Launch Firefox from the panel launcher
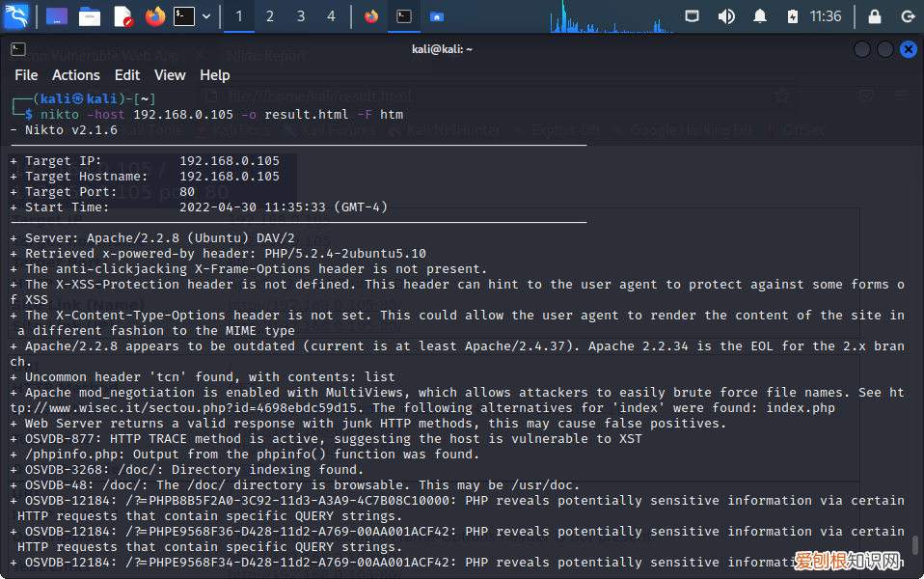The image size is (924, 579). click(154, 16)
